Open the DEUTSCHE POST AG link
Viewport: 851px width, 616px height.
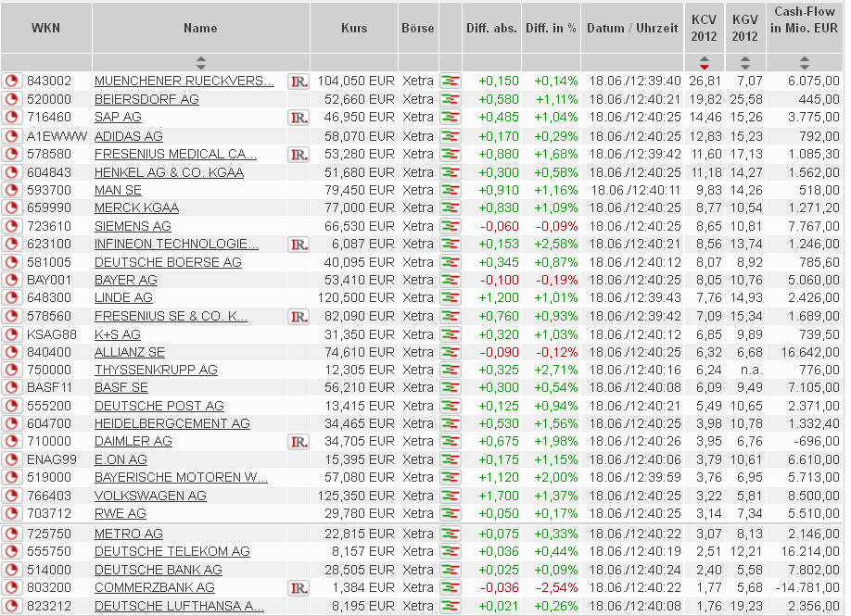159,406
